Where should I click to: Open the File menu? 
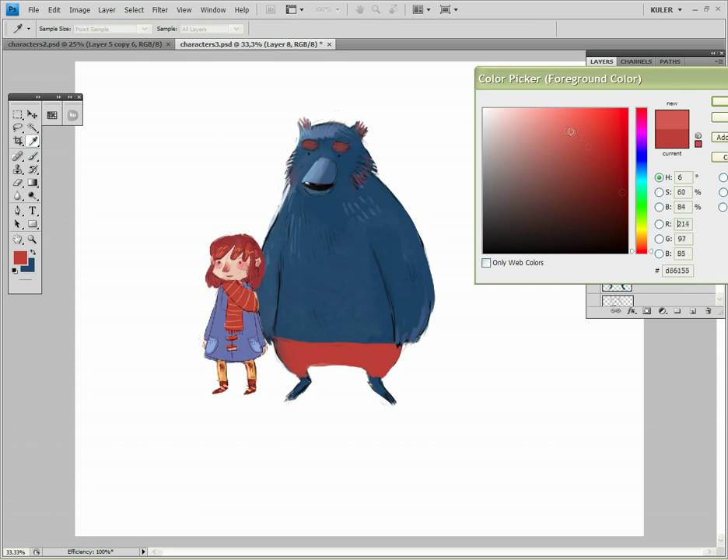pos(33,10)
